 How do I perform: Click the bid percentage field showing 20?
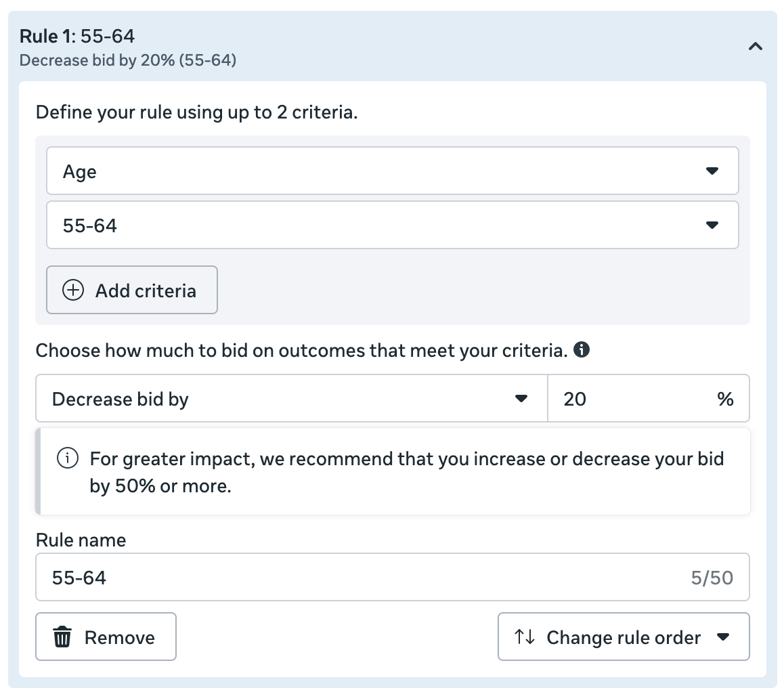coord(630,399)
